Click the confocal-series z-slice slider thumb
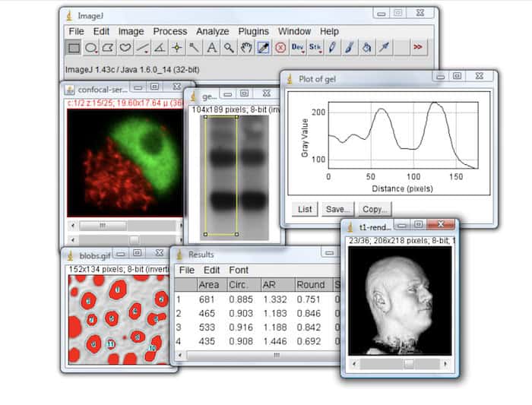The image size is (532, 405). point(135,240)
